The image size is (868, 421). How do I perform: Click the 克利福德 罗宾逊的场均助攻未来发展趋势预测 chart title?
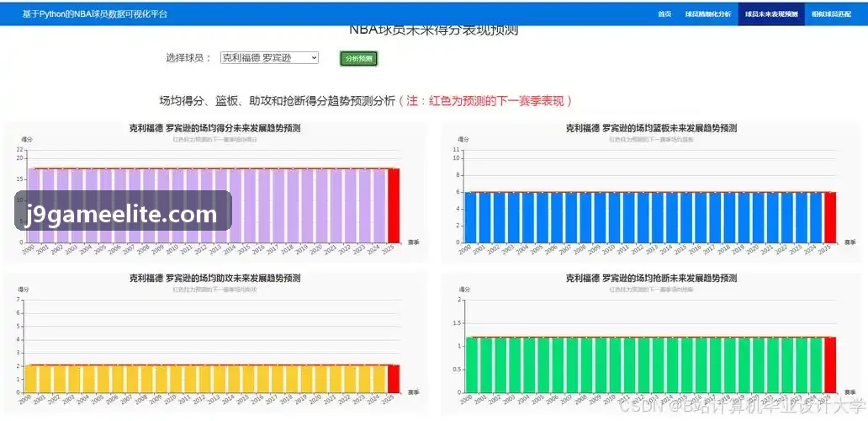point(214,278)
